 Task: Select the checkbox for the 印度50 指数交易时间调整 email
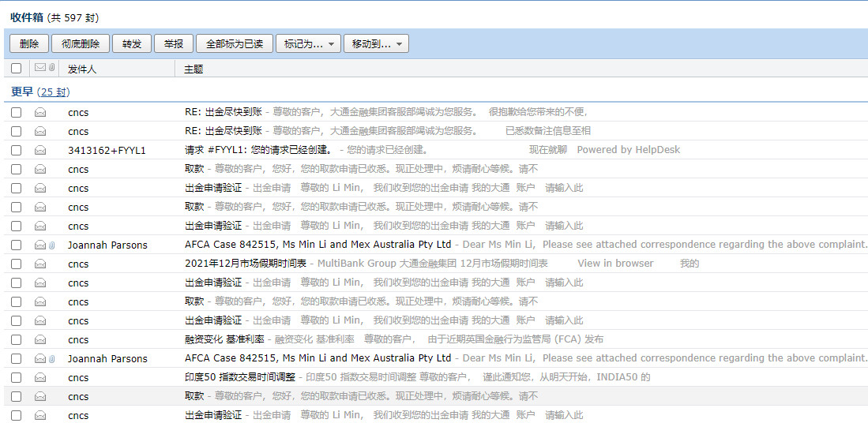17,377
